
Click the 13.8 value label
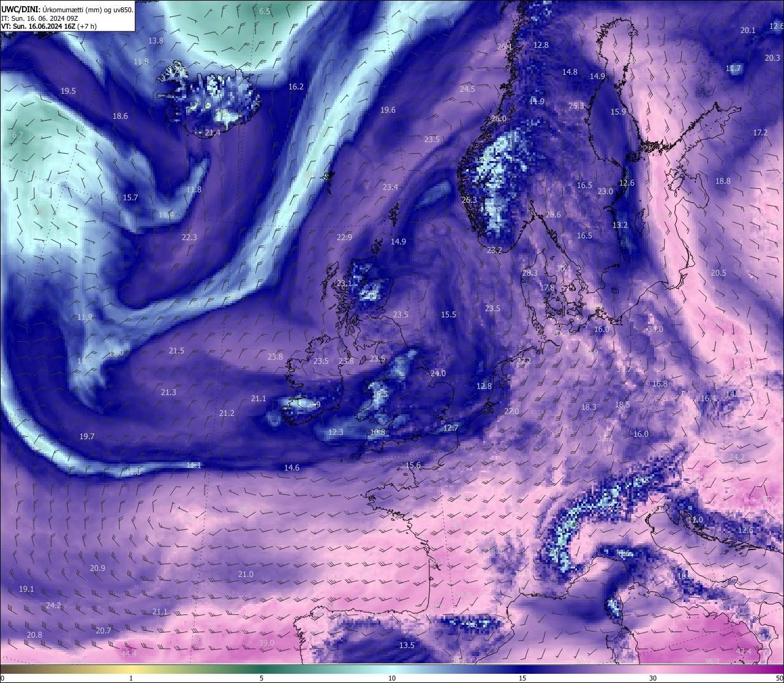coord(156,41)
